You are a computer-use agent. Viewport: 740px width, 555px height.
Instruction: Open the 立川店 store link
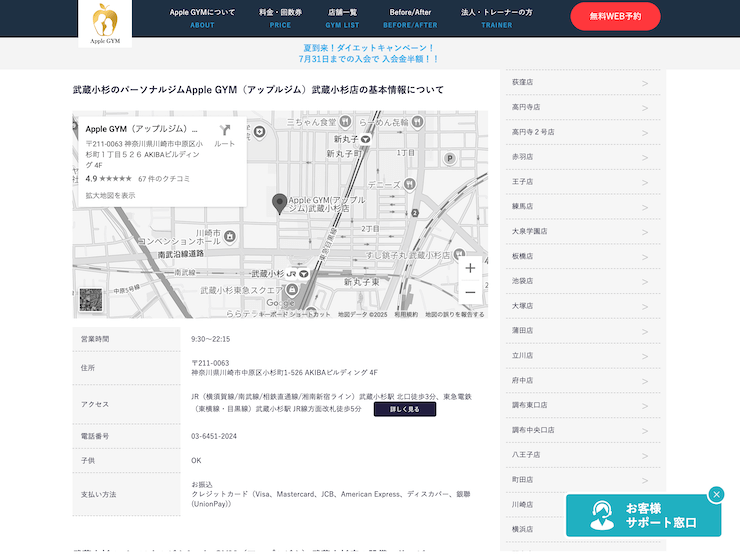click(x=583, y=355)
